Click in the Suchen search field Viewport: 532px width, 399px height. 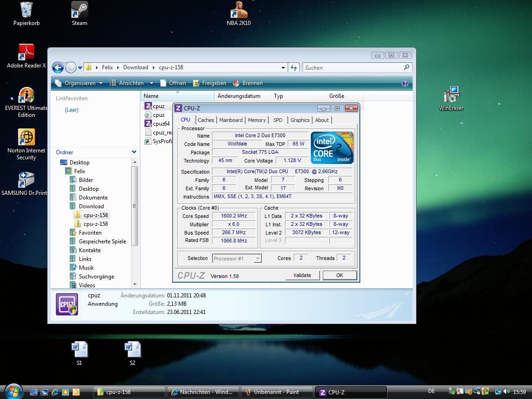[x=353, y=67]
